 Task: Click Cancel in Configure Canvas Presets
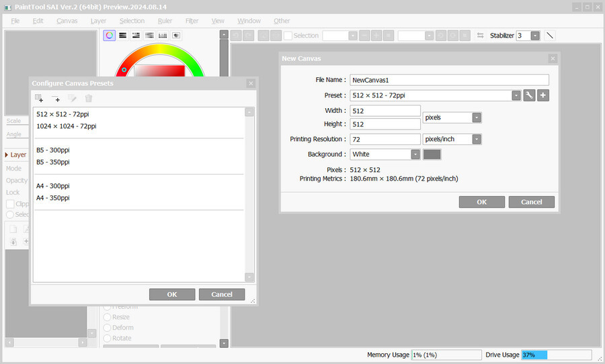[x=222, y=294]
